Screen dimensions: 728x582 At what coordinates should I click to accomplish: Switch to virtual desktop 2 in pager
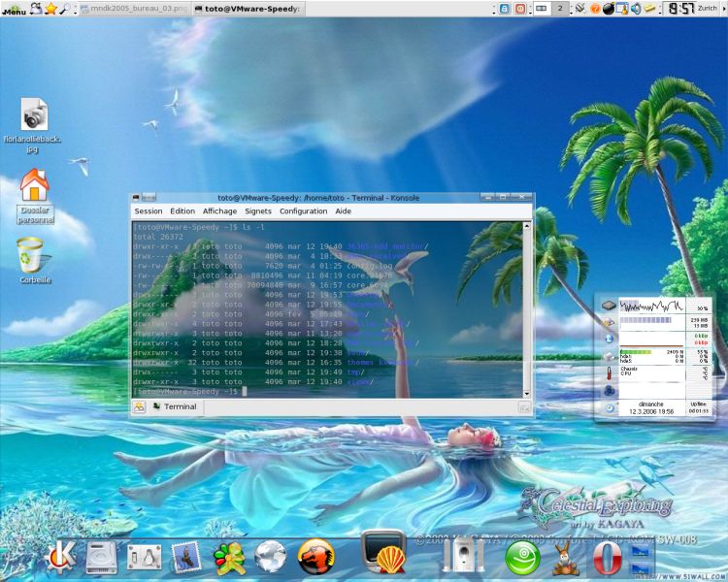click(x=560, y=9)
